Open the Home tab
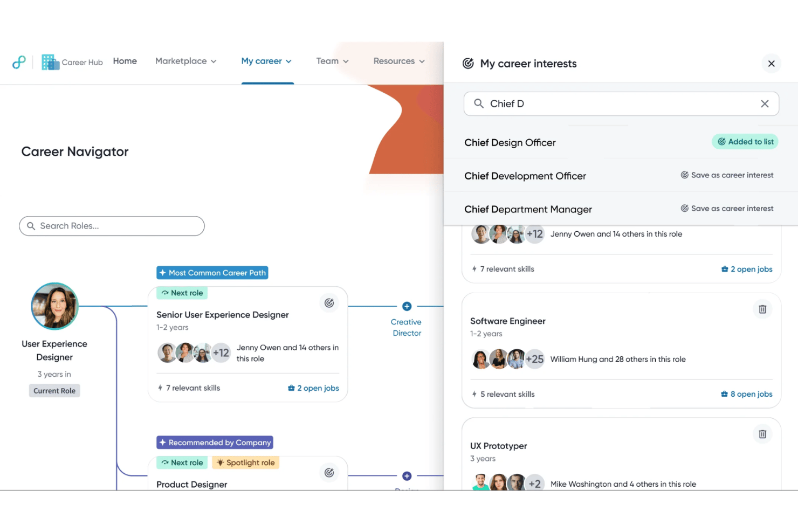Image resolution: width=798 pixels, height=532 pixels. coord(125,61)
